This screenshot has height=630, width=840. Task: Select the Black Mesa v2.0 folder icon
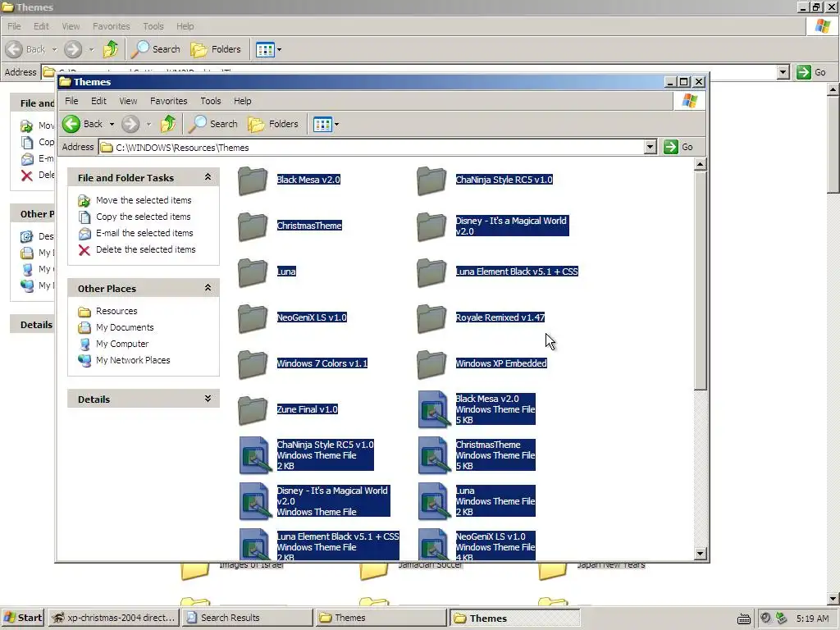click(x=253, y=180)
